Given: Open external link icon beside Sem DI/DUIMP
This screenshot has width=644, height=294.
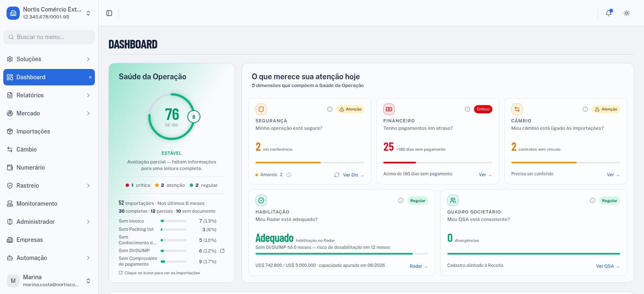Looking at the screenshot, I should coord(222,251).
